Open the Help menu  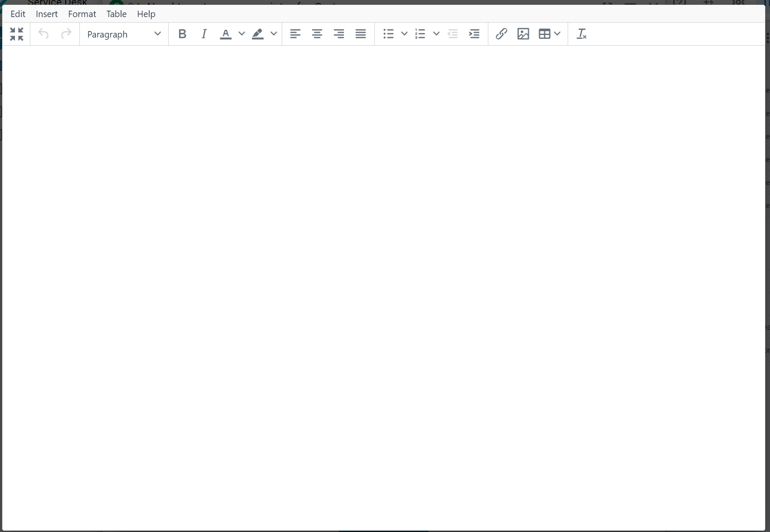(x=146, y=14)
